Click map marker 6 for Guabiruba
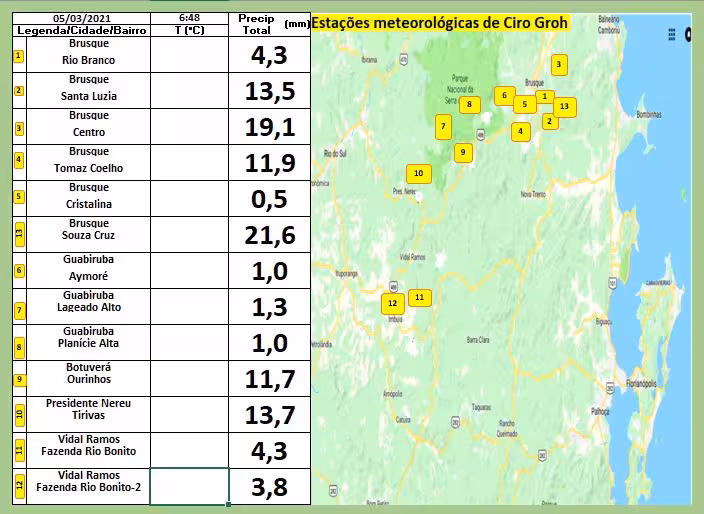 505,96
